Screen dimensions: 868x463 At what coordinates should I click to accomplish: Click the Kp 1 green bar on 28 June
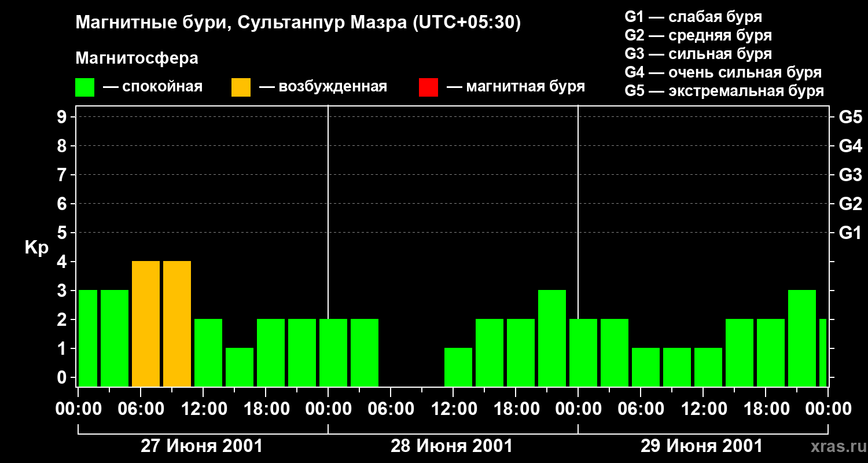[458, 367]
